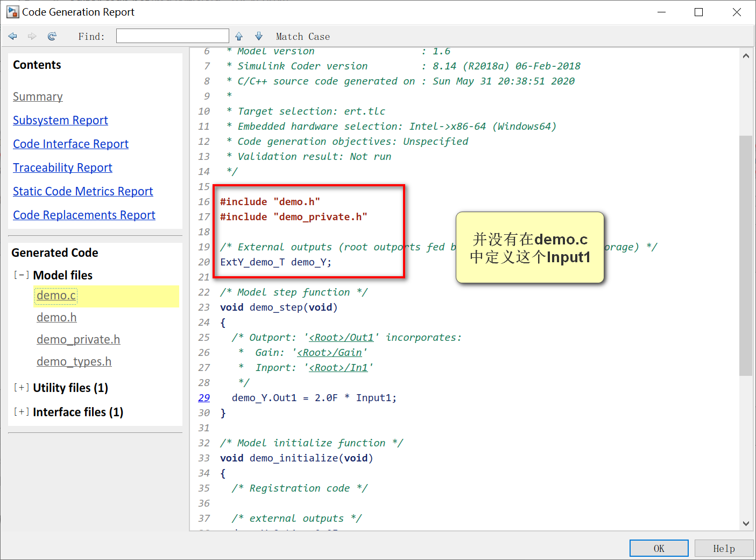
Task: Click the forward navigation arrow
Action: 32,36
